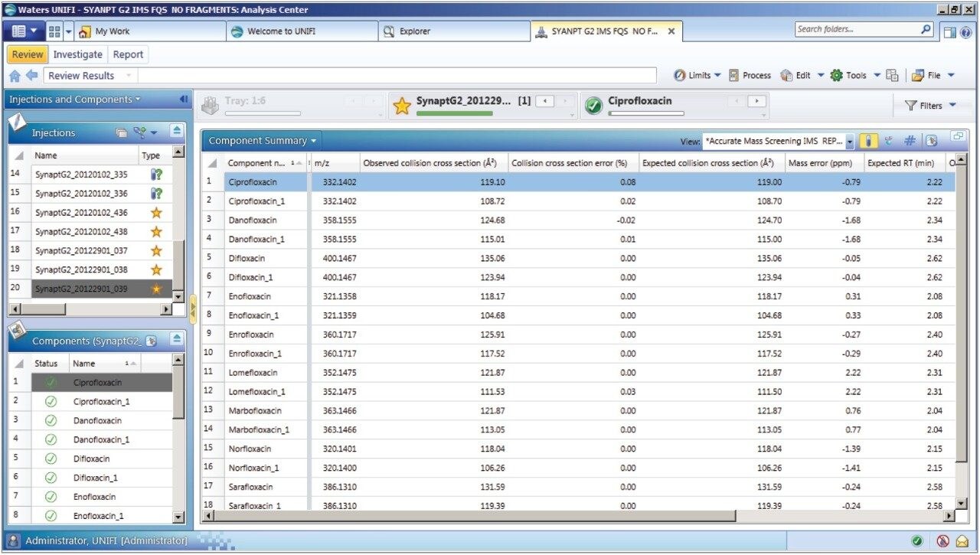
Task: Click the blue back arrow in navigation bar
Action: click(32, 76)
